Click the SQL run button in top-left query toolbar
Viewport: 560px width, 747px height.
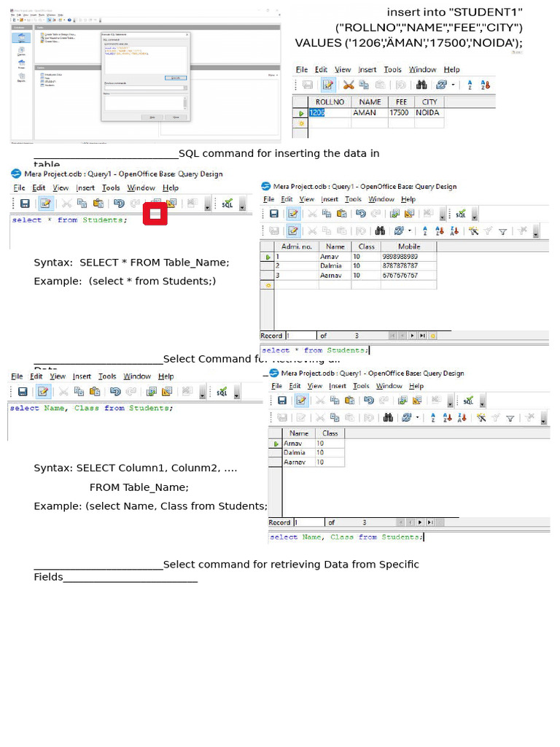click(227, 204)
